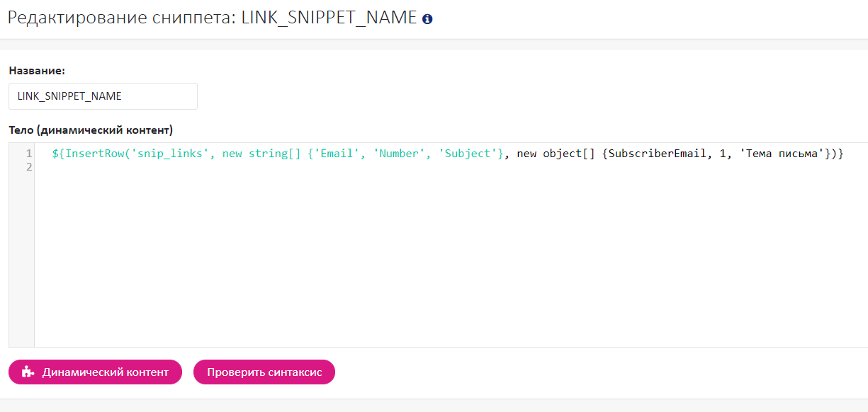
Task: Click the "new object[]" keyword in code
Action: click(x=556, y=154)
